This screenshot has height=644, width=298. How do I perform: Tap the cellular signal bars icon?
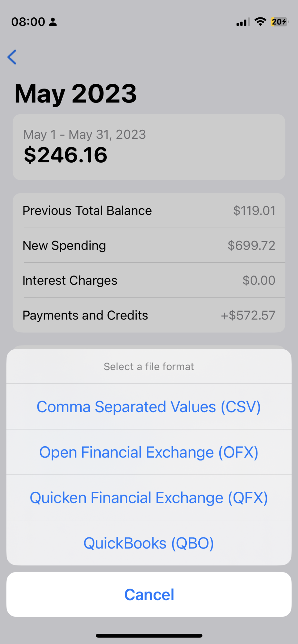243,22
